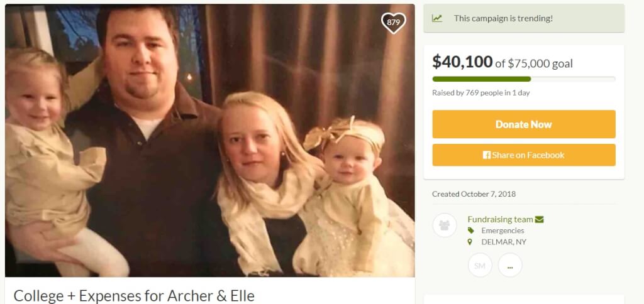Click the location pin icon by DELMAR, NY
Viewport: 644px width, 304px height.
(x=470, y=242)
